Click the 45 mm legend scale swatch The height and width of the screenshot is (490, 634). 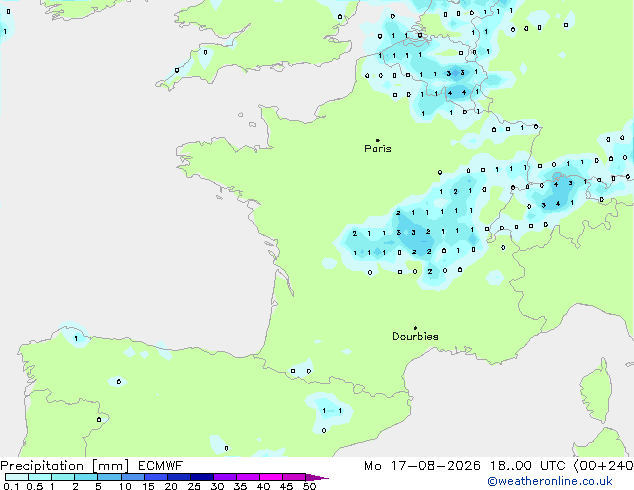pyautogui.click(x=294, y=477)
